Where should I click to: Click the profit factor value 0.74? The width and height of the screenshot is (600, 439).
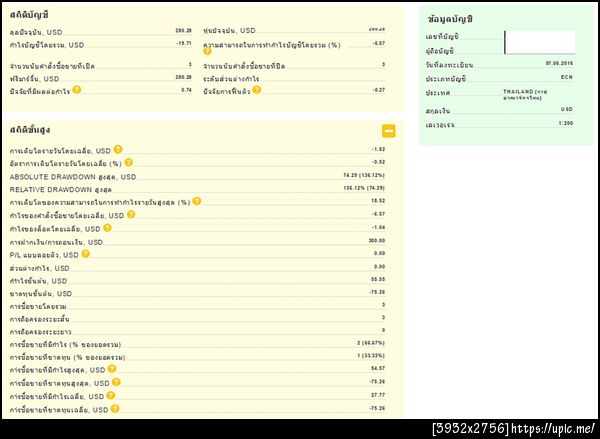(x=186, y=90)
